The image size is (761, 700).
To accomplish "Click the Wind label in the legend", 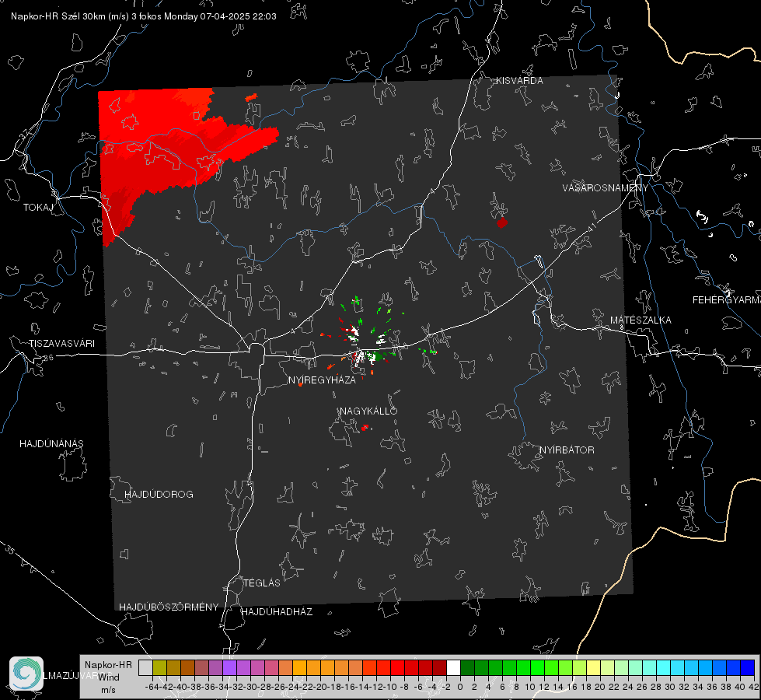I will [x=109, y=677].
